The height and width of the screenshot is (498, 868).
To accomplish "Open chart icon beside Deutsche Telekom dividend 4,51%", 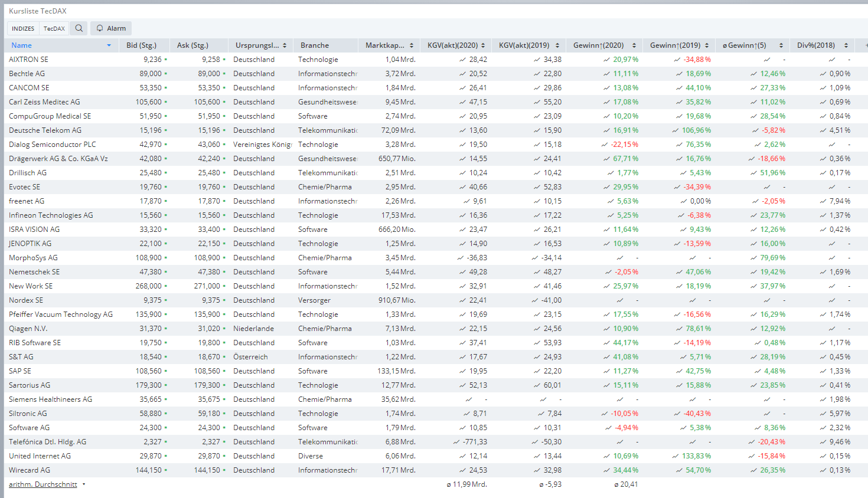I will coord(823,130).
